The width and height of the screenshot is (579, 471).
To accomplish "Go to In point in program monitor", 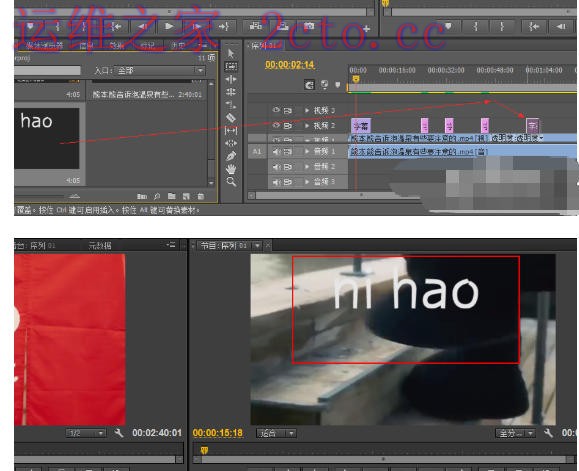I will click(534, 27).
